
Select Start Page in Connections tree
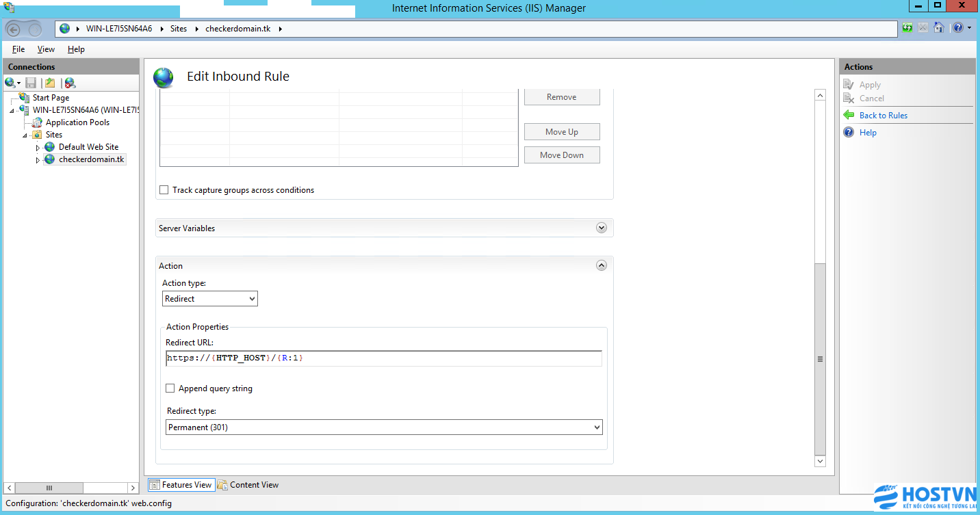click(x=51, y=98)
